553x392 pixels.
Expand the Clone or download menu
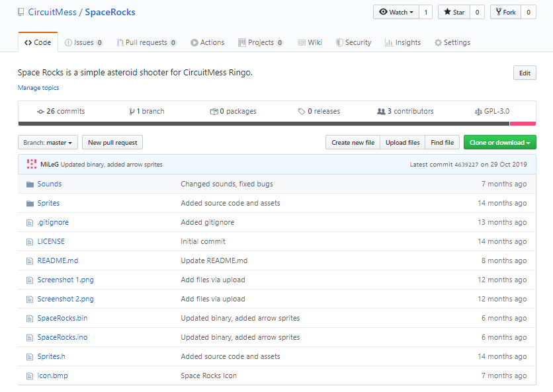point(499,142)
